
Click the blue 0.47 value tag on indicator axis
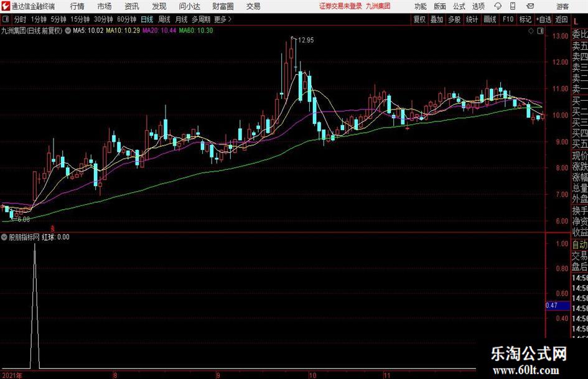pyautogui.click(x=558, y=306)
